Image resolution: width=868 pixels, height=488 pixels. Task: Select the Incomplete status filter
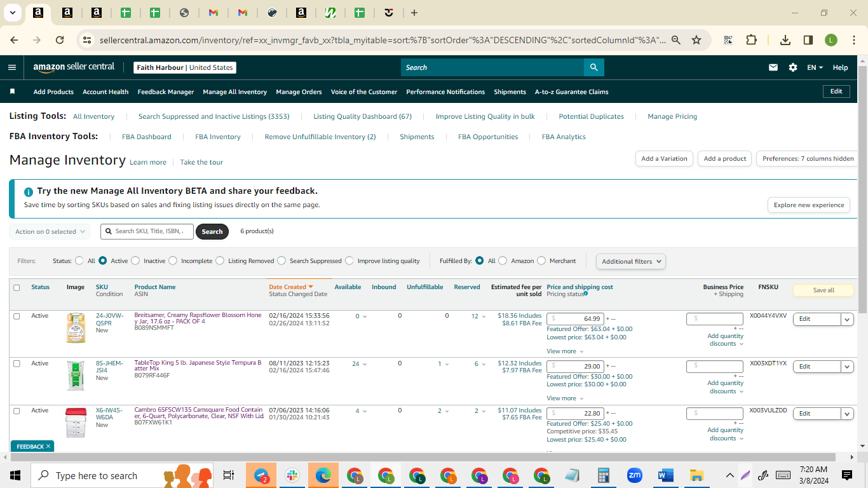click(x=172, y=261)
